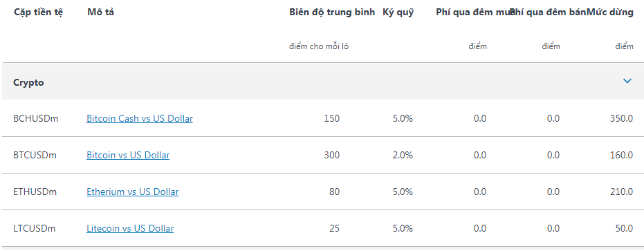Viewport: 644px width, 251px height.
Task: Click the Phí qua đêm bán header
Action: coord(549,12)
